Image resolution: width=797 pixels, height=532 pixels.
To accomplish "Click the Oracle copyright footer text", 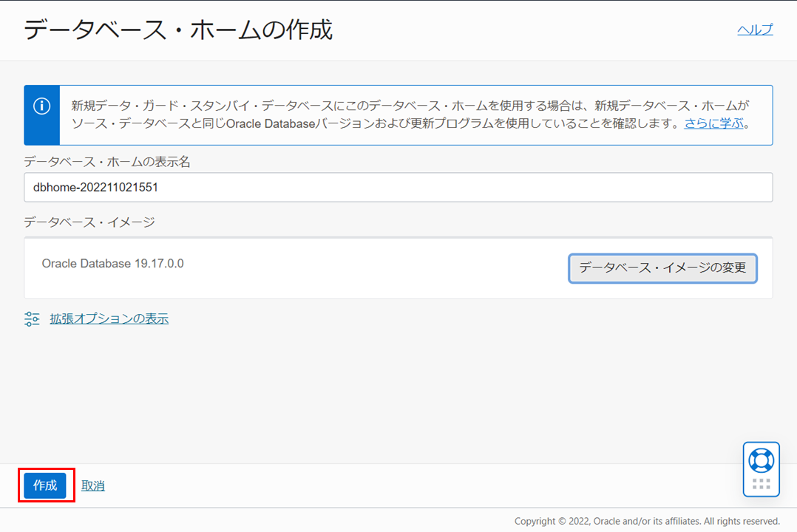I will coord(647,521).
